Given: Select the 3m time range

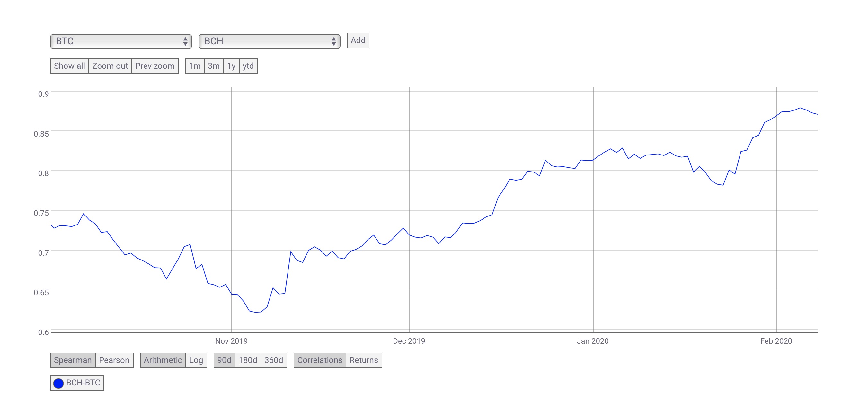Looking at the screenshot, I should click(214, 66).
